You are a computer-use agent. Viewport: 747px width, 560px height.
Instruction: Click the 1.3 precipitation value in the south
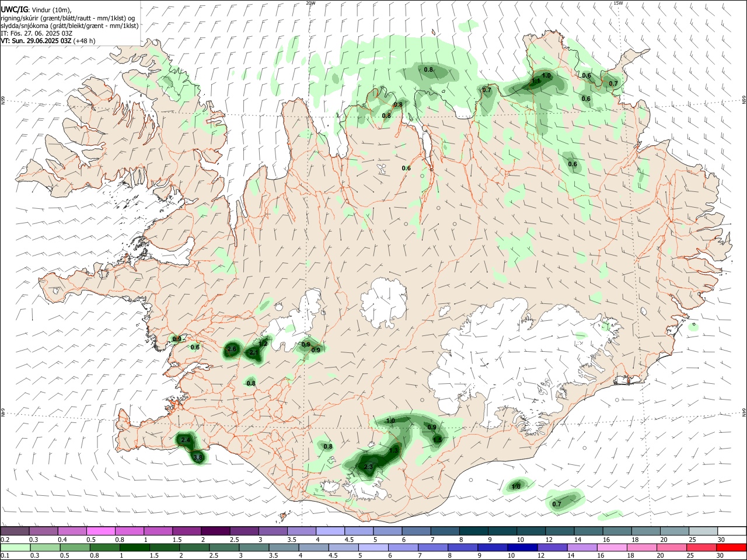coord(394,450)
